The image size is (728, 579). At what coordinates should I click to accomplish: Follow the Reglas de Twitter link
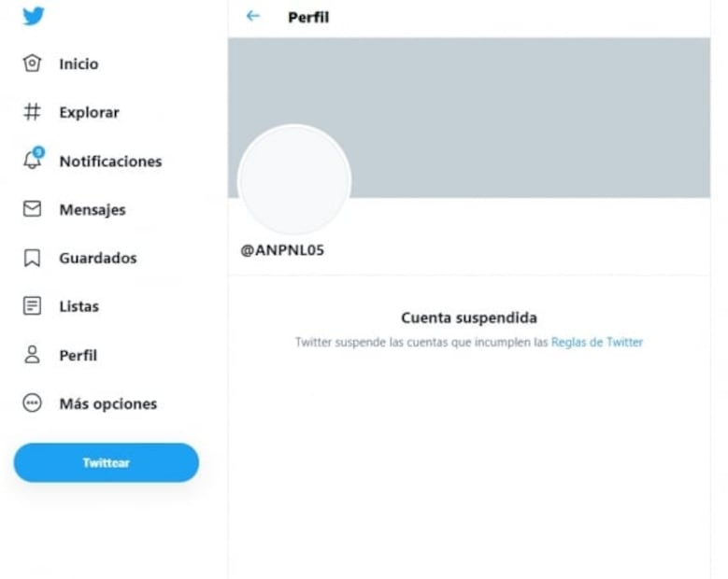point(596,343)
